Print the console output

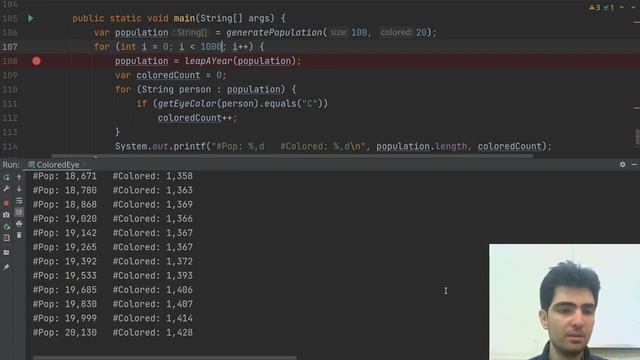point(19,224)
